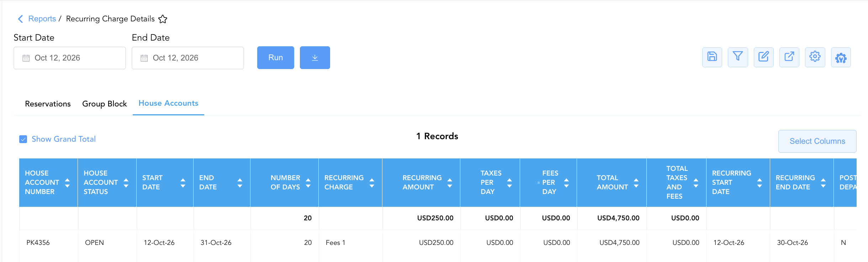Sort the Number of Days column
Image resolution: width=868 pixels, height=262 pixels.
click(x=308, y=183)
